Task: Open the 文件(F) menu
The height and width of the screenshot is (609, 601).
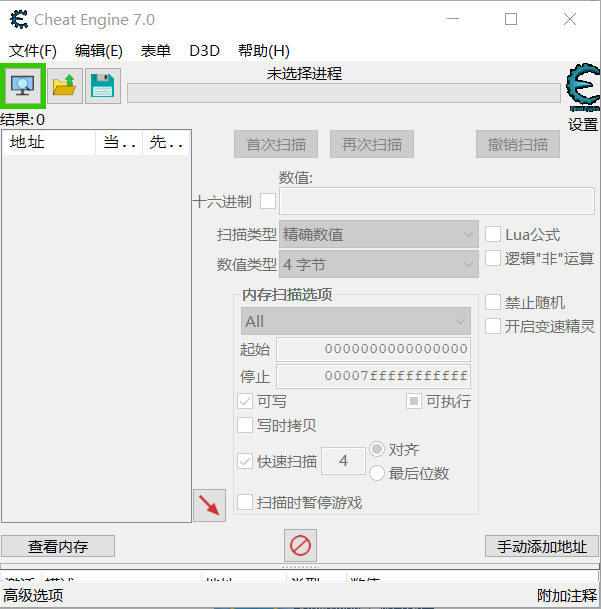Action: (33, 50)
